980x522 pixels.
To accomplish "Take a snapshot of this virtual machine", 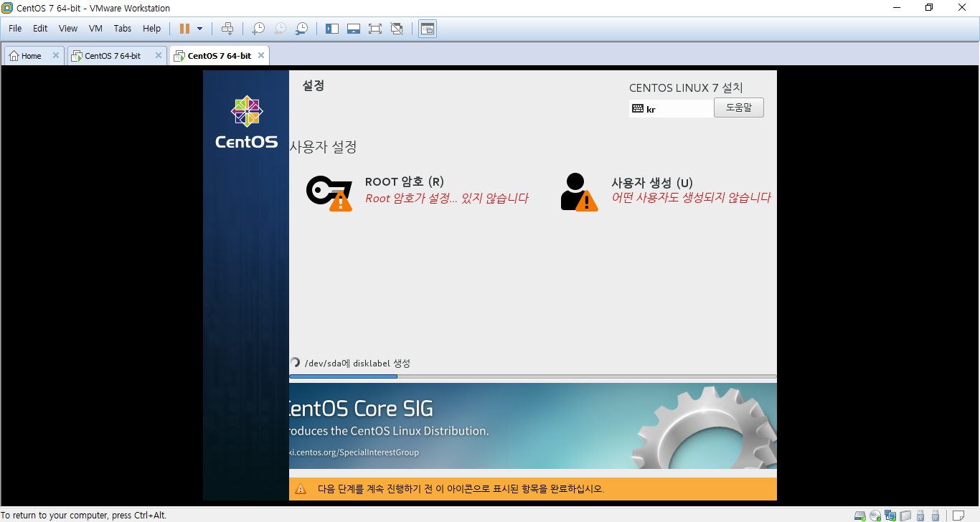I will [258, 29].
